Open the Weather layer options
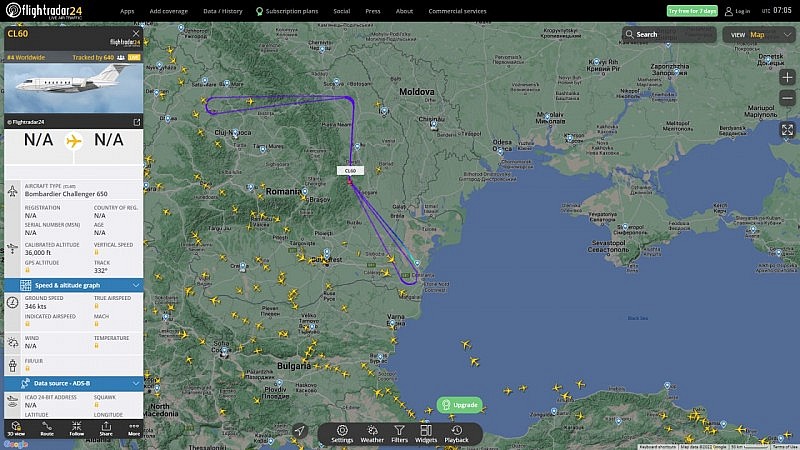Viewport: 800px width, 450px height. coord(372,434)
